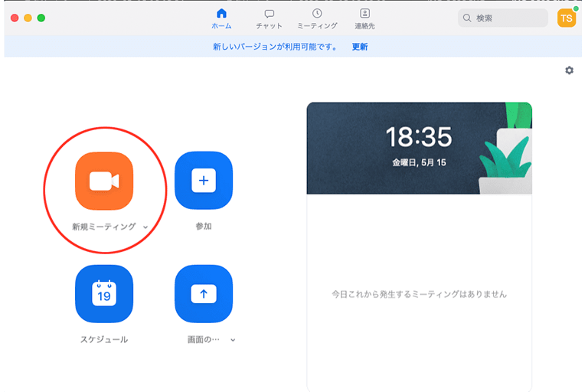Screen dimensions: 588x392
Task: Open the スケジュール calendar icon
Action: click(x=104, y=294)
